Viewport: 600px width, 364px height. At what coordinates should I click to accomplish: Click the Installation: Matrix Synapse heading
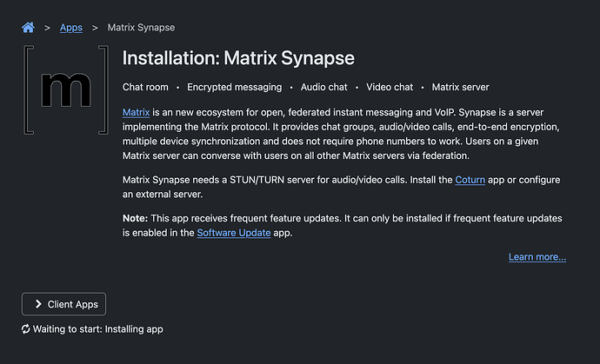tap(238, 58)
